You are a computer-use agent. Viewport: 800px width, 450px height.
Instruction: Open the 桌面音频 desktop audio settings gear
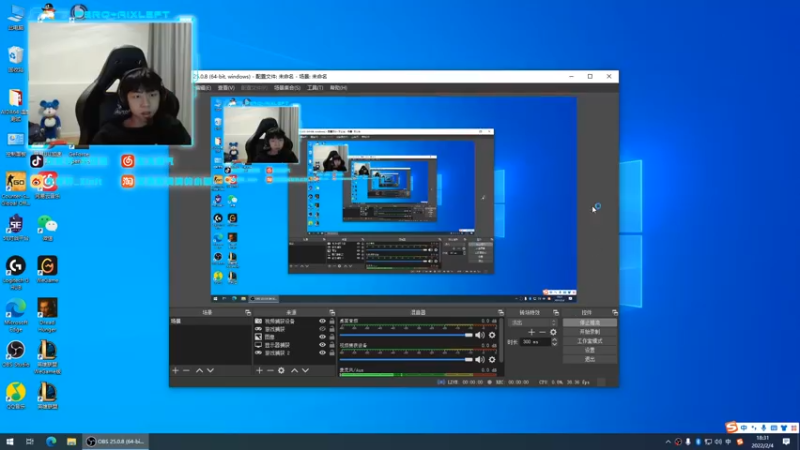click(x=492, y=335)
